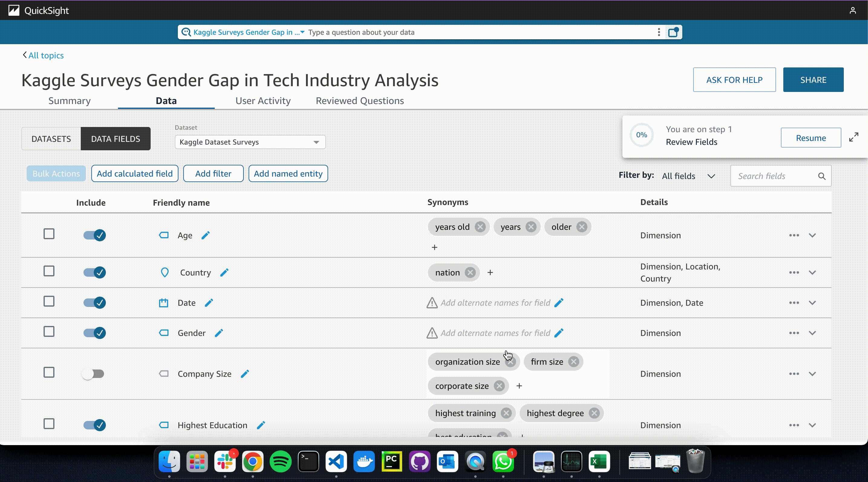
Task: Expand the Highest Education row details
Action: pos(812,425)
